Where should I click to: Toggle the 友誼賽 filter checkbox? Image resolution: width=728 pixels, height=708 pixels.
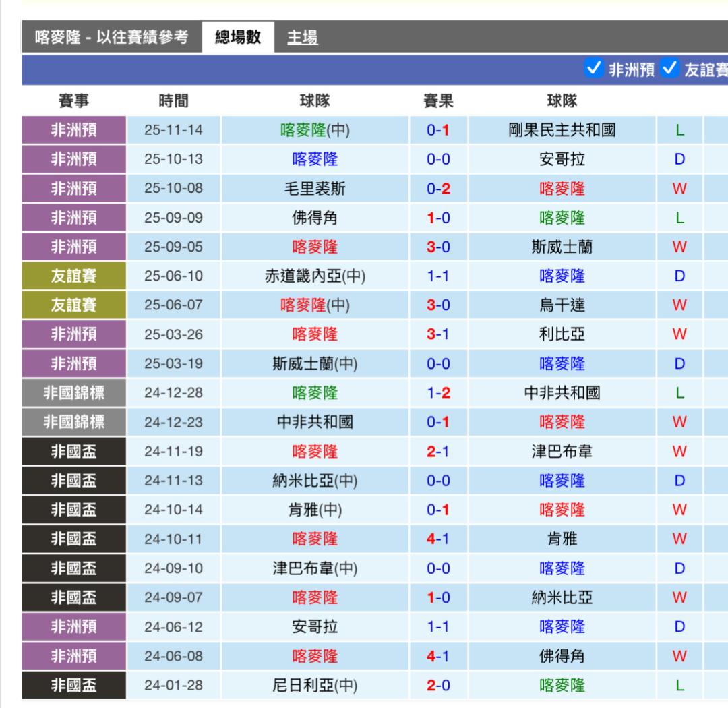point(669,69)
